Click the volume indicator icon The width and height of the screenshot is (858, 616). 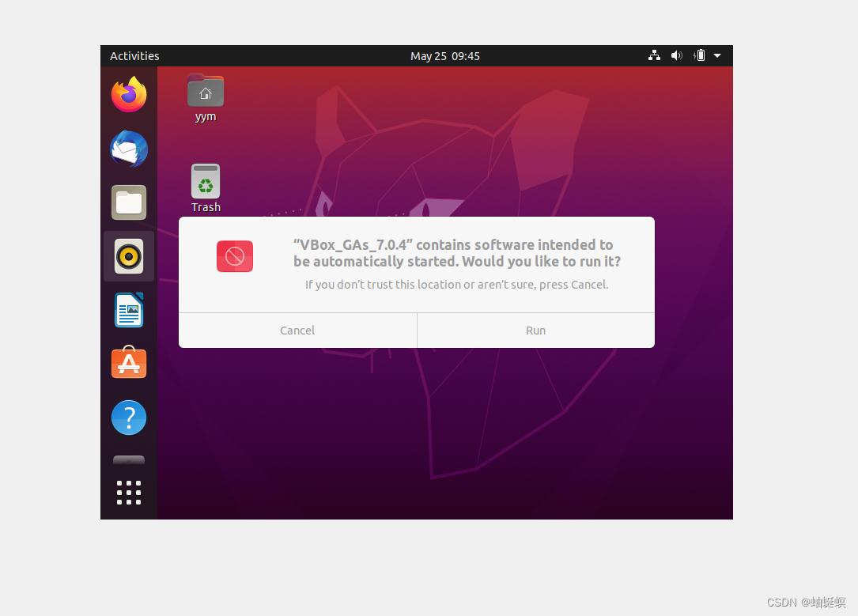tap(676, 55)
